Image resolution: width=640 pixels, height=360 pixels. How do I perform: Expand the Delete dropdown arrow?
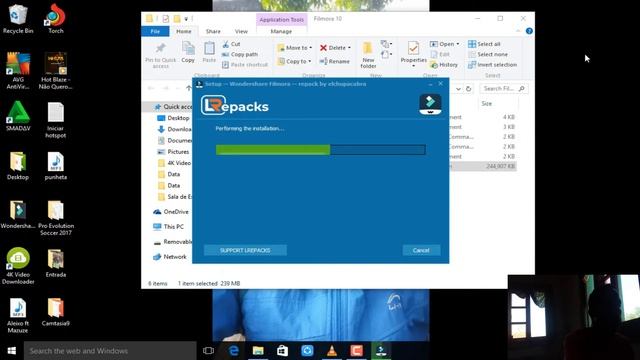[x=349, y=48]
